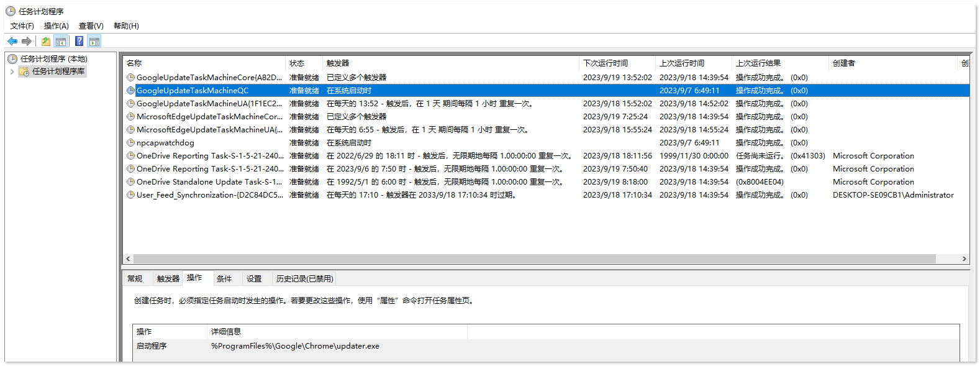Viewport: 980px width, 366px height.
Task: Click clock icon of npcapwatchdog row
Action: [131, 143]
